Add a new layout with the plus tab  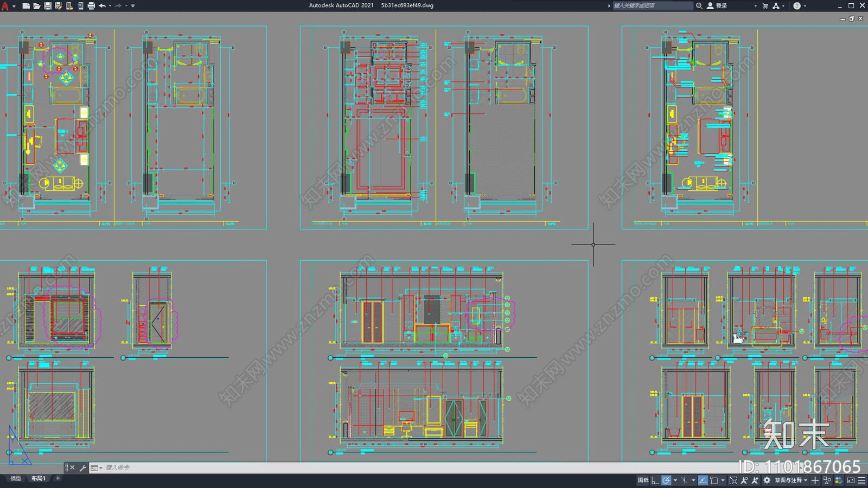click(58, 478)
